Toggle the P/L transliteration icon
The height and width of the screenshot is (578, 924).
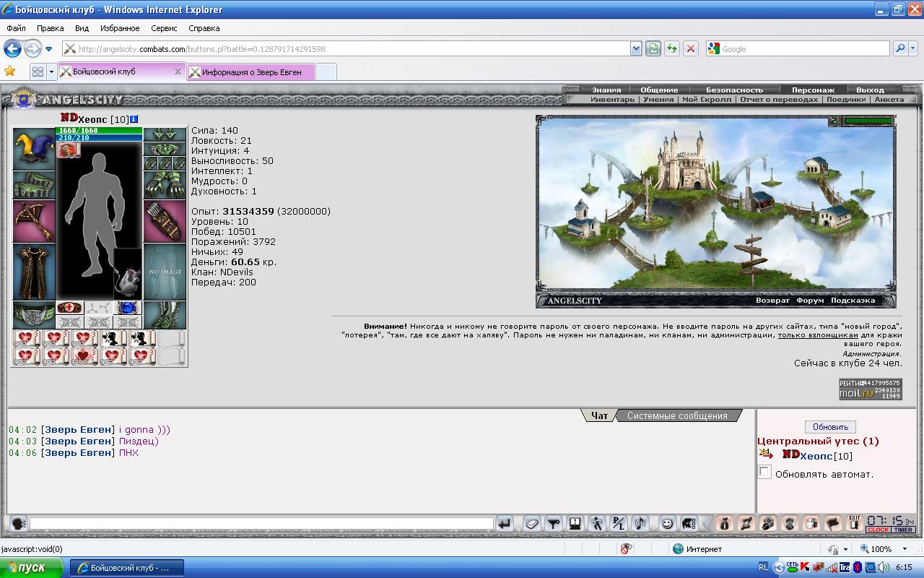[x=619, y=523]
